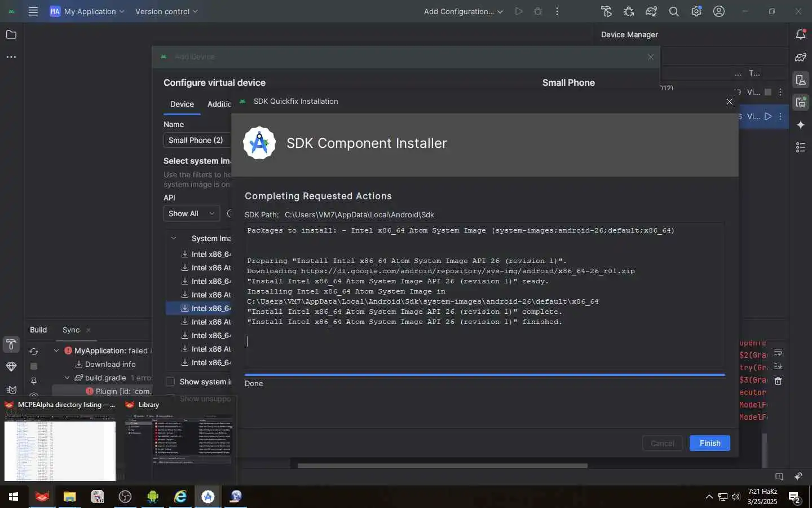Select the Plugin [id: 'com. error row
The width and height of the screenshot is (812, 508).
click(118, 391)
